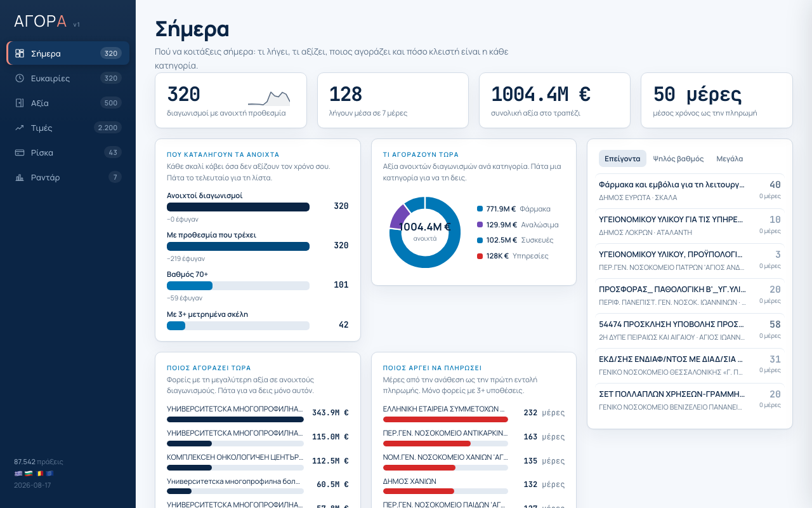Click the 1004.4M € total value card
The height and width of the screenshot is (508, 812).
coord(554,100)
